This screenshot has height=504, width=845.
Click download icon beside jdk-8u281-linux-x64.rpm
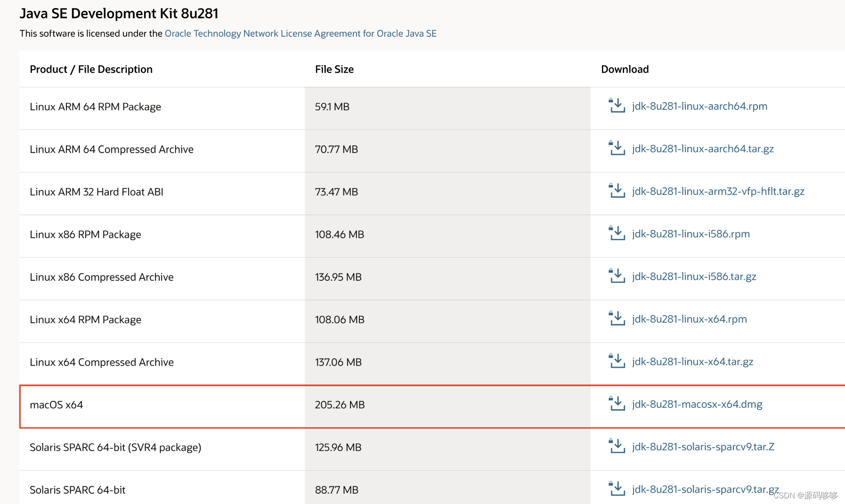[617, 318]
